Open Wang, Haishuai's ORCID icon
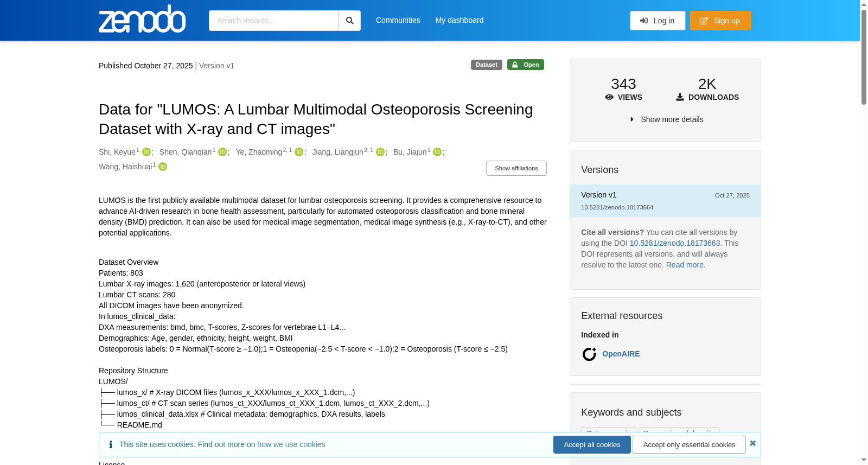 tap(163, 167)
